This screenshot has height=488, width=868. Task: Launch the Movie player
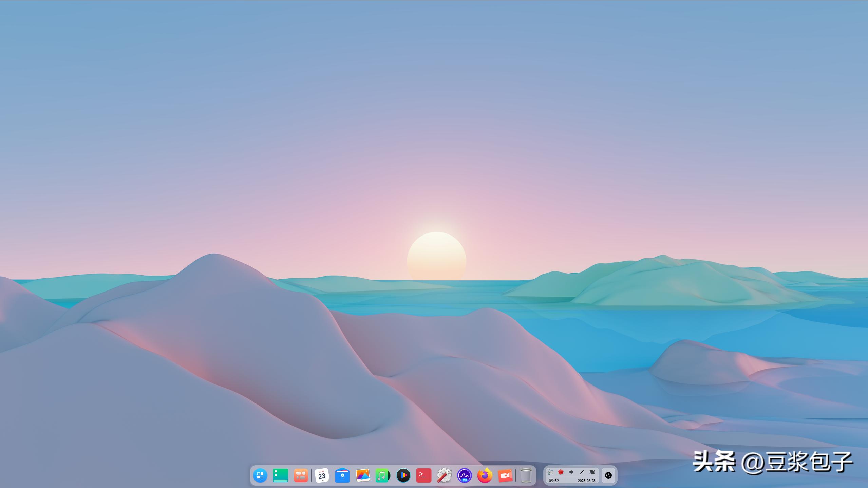[403, 475]
